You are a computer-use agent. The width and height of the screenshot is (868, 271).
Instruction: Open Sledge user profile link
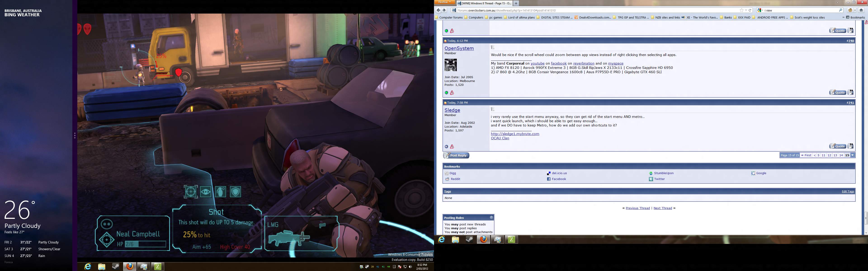pyautogui.click(x=452, y=110)
